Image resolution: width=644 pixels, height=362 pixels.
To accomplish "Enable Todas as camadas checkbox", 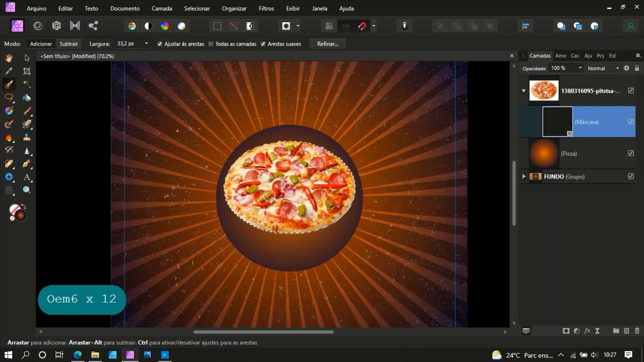I will tap(211, 44).
